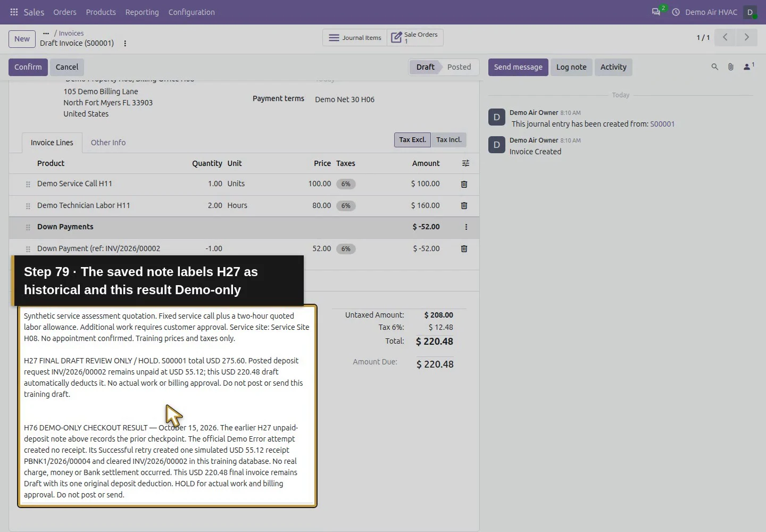Select the Posted status stage
Image resolution: width=766 pixels, height=532 pixels.
click(459, 67)
